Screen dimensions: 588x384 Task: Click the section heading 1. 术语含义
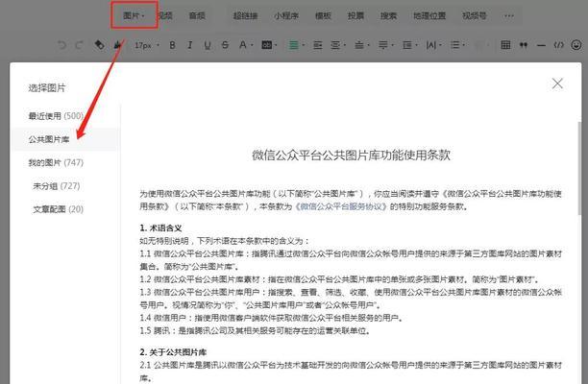pyautogui.click(x=160, y=228)
